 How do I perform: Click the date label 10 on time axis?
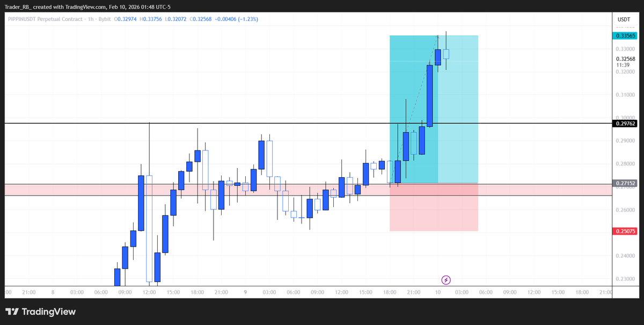click(x=438, y=292)
